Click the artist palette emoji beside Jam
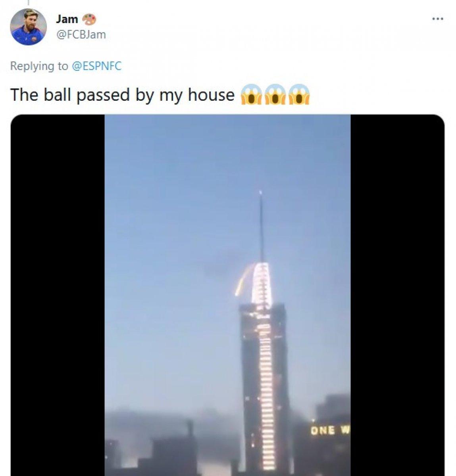The height and width of the screenshot is (476, 456). (x=89, y=19)
